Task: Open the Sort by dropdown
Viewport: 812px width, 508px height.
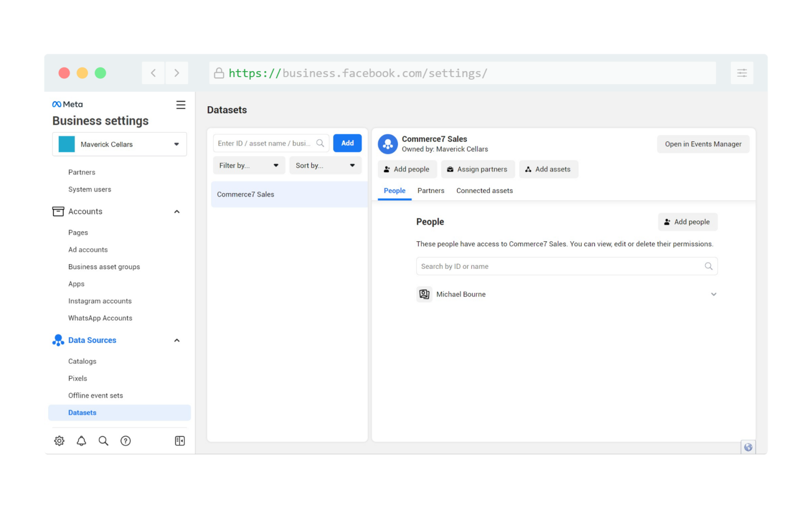Action: point(325,166)
